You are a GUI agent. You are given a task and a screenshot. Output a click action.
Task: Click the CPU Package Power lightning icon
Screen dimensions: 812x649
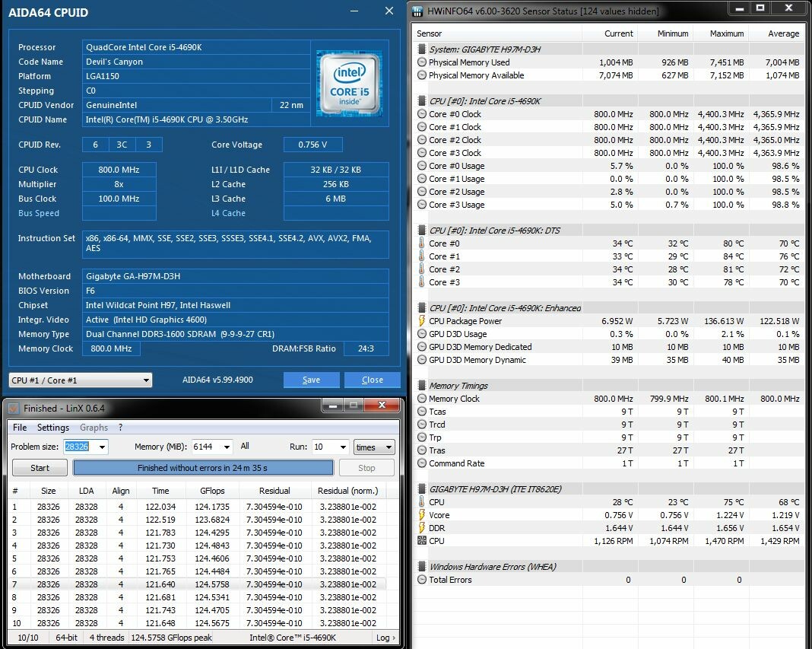tap(421, 321)
